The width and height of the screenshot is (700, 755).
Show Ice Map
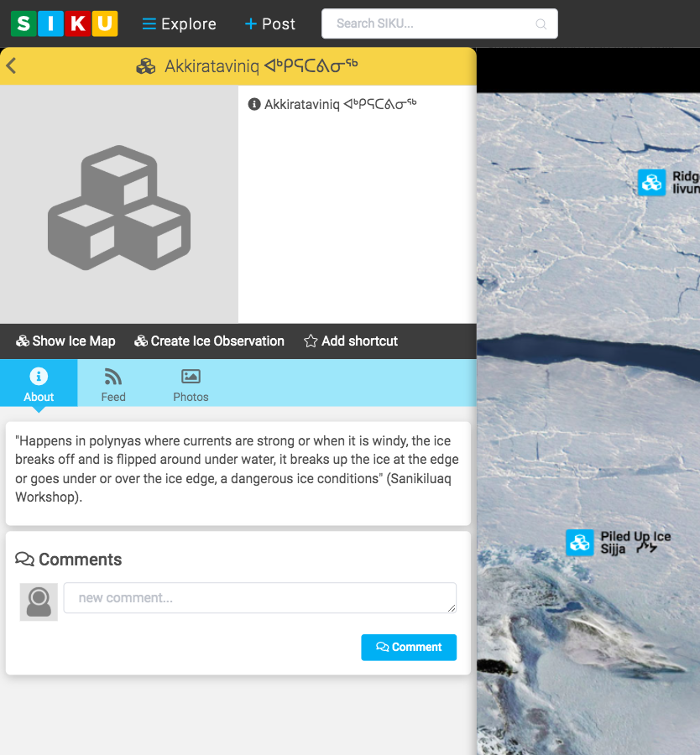65,341
